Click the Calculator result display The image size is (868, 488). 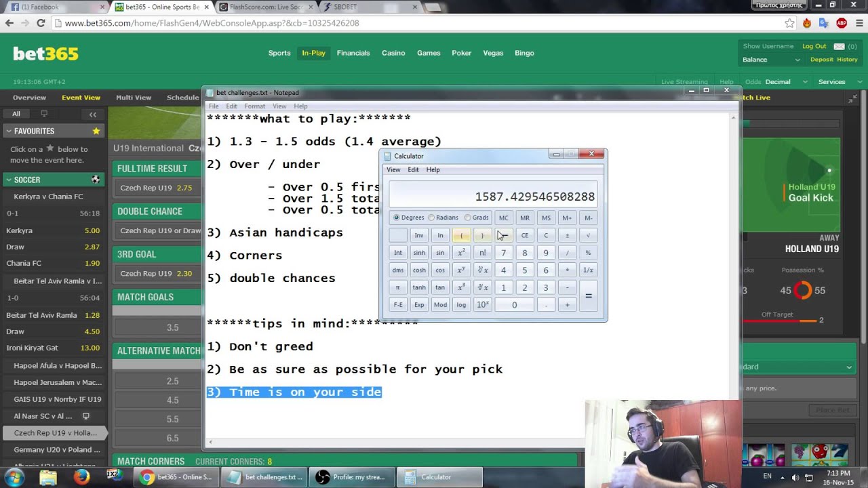pyautogui.click(x=494, y=193)
